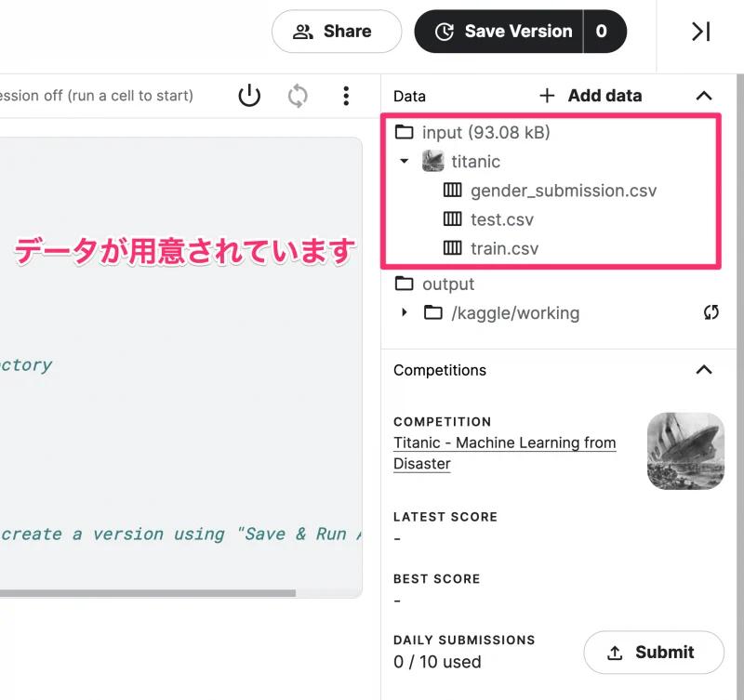This screenshot has height=700, width=744.
Task: Collapse the Competitions section chevron
Action: point(704,370)
